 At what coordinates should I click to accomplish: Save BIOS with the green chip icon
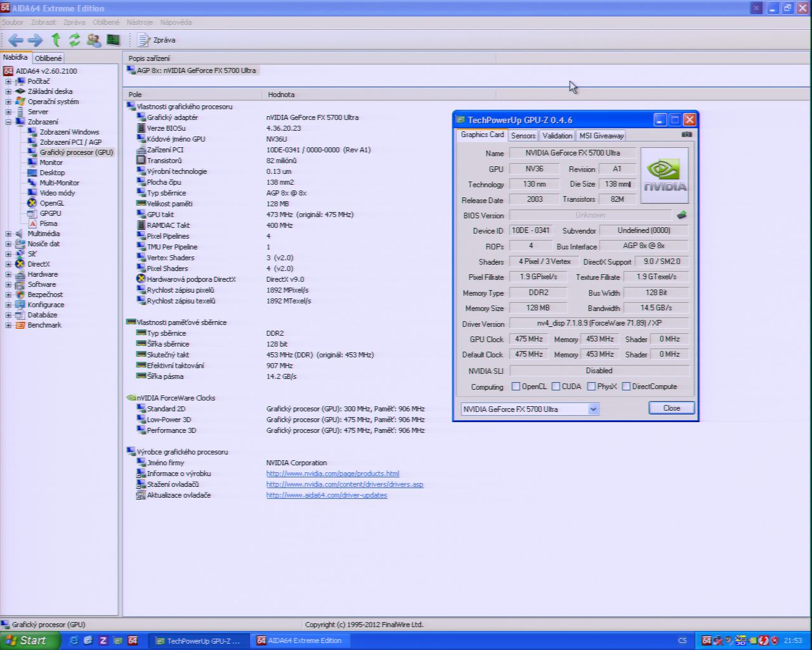682,215
